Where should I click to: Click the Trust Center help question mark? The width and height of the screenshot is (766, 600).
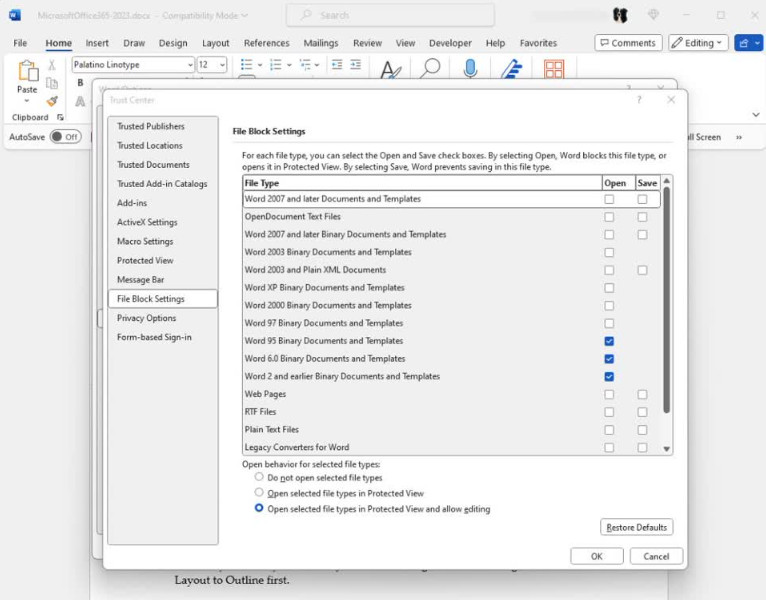click(639, 100)
